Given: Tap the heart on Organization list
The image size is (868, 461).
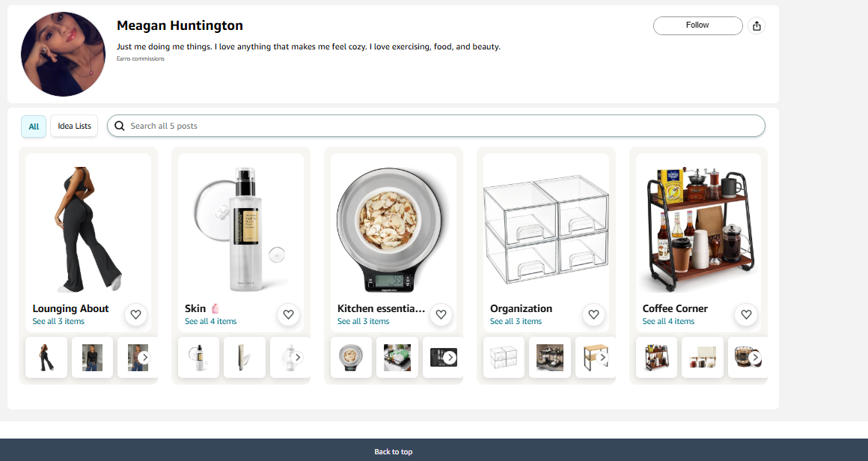Looking at the screenshot, I should point(593,315).
